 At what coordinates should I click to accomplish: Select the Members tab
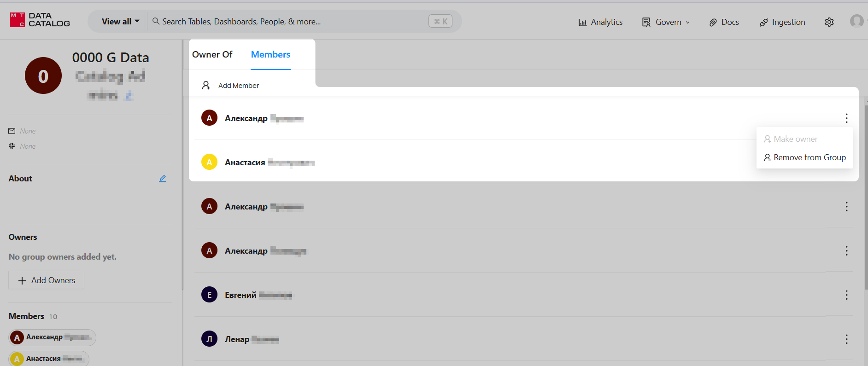270,54
